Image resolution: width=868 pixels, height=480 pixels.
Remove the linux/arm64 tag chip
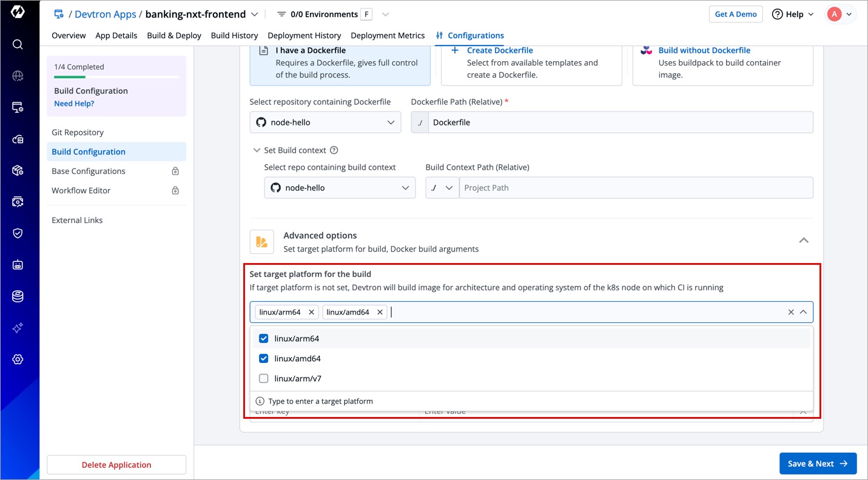pyautogui.click(x=311, y=312)
